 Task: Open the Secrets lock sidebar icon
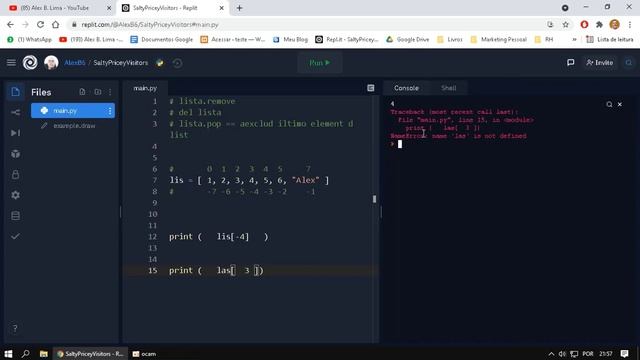16,174
